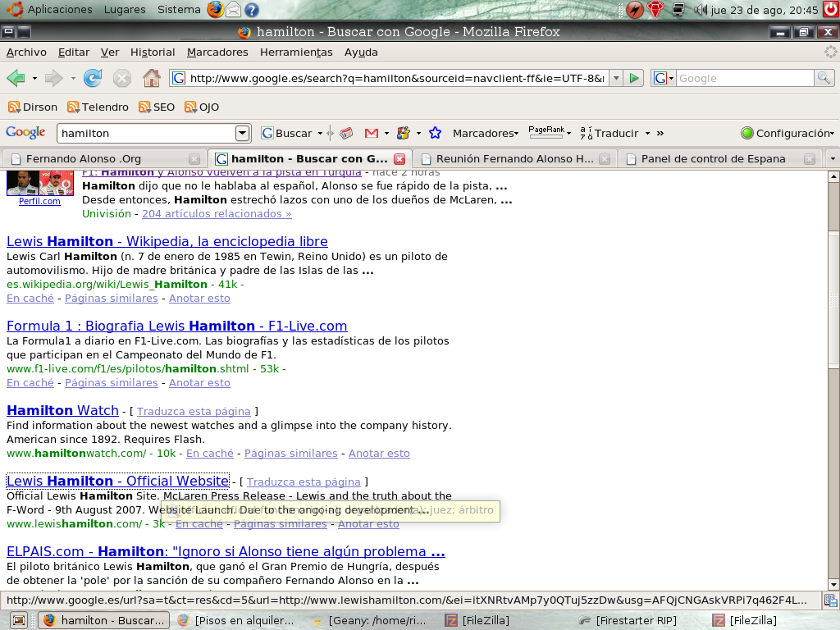Viewport: 840px width, 630px height.
Task: Open Formula 1 Biografia Lewis Hamilton link
Action: click(177, 326)
